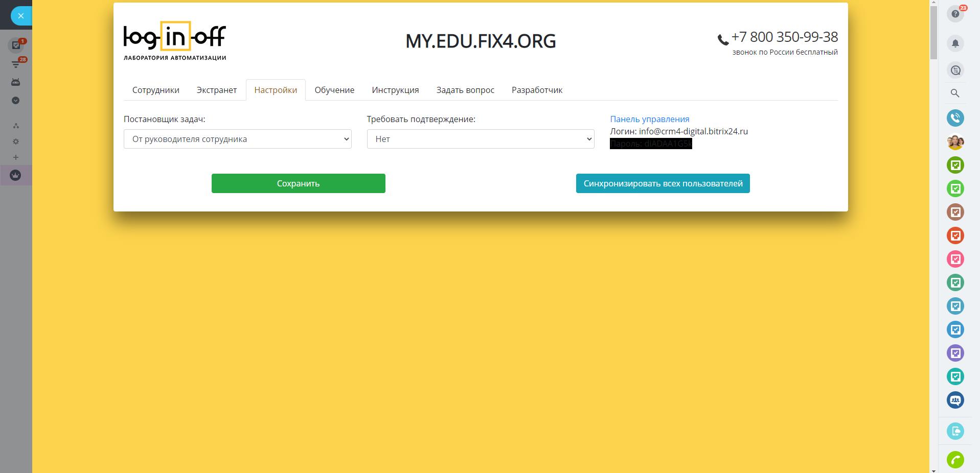
Task: Open the notifications bell
Action: pos(955,43)
